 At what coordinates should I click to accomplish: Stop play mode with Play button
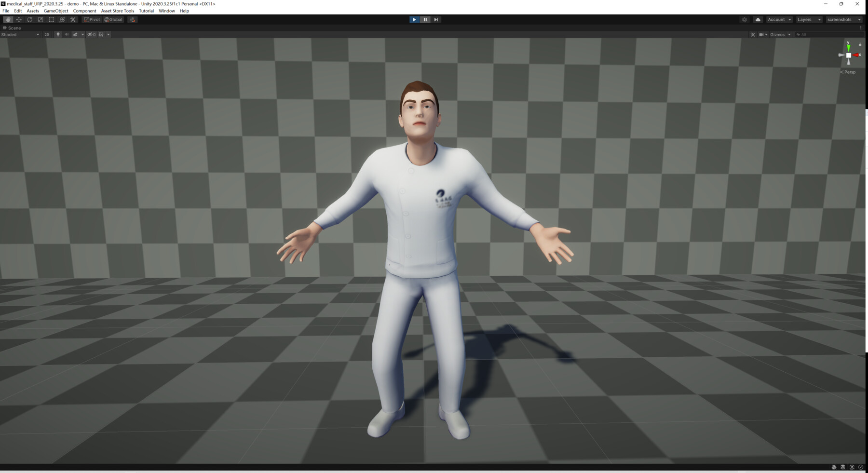coord(414,20)
